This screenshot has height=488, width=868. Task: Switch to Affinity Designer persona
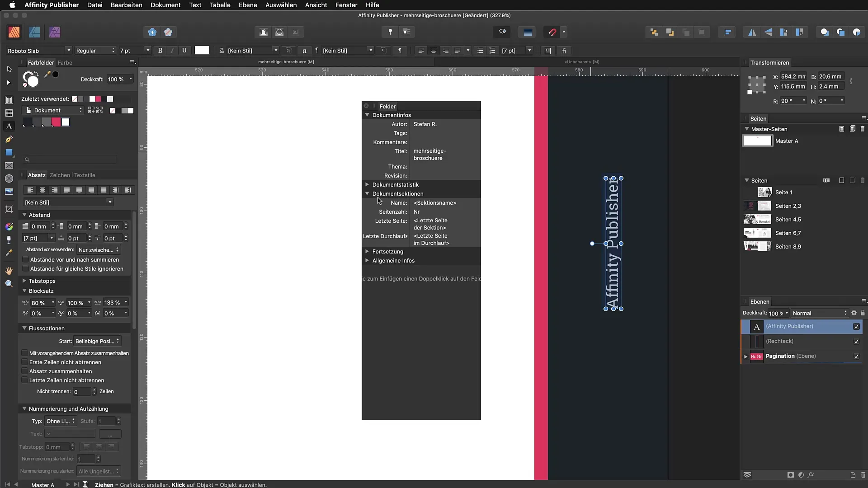pyautogui.click(x=34, y=32)
